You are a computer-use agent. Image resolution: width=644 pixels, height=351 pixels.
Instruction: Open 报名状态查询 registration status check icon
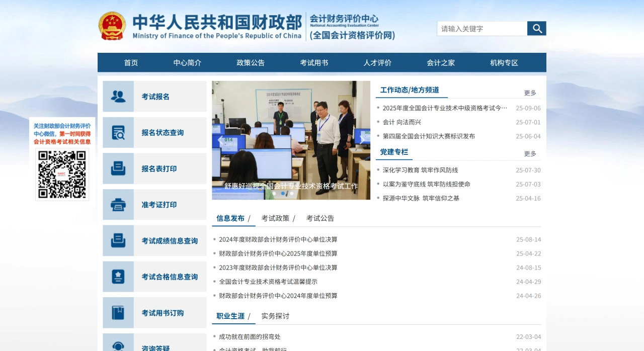click(x=118, y=132)
